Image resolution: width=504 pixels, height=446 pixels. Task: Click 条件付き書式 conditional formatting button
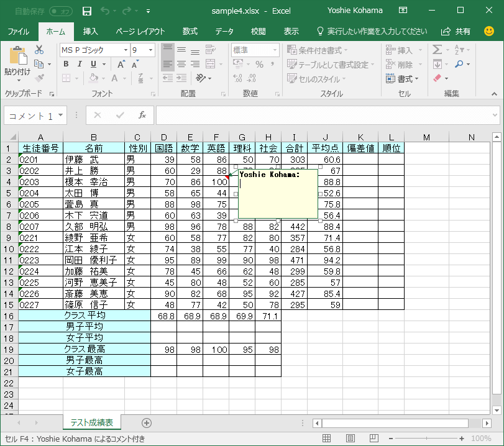[x=317, y=50]
